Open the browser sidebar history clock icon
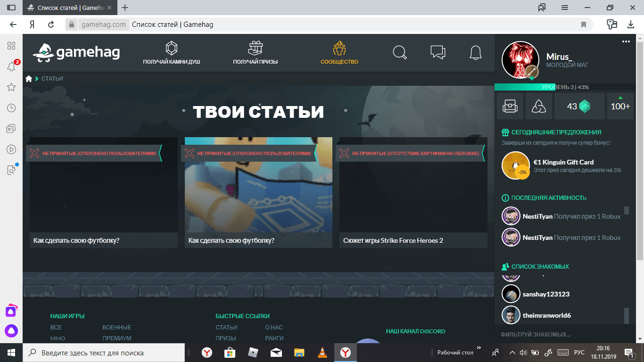Image resolution: width=644 pixels, height=362 pixels. click(x=11, y=108)
